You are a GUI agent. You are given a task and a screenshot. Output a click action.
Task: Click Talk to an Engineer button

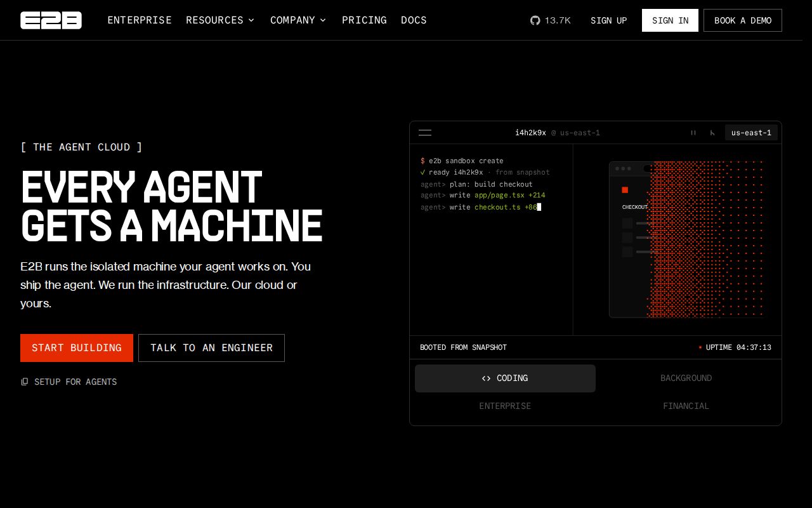coord(211,348)
